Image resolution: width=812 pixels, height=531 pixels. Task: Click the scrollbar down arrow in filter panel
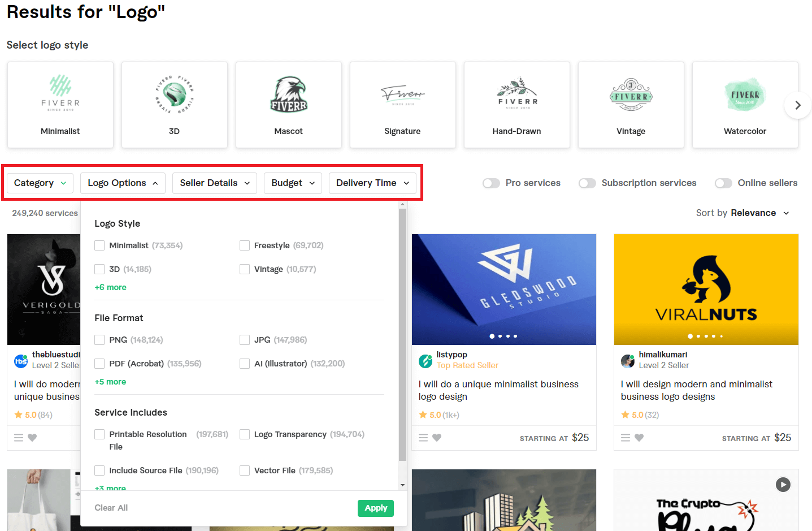[x=402, y=485]
